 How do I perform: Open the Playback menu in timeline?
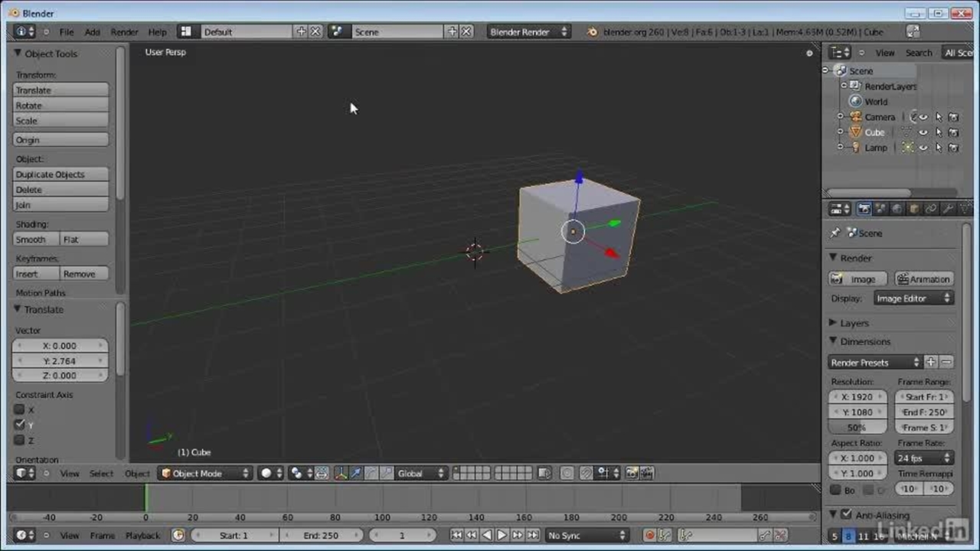tap(142, 536)
